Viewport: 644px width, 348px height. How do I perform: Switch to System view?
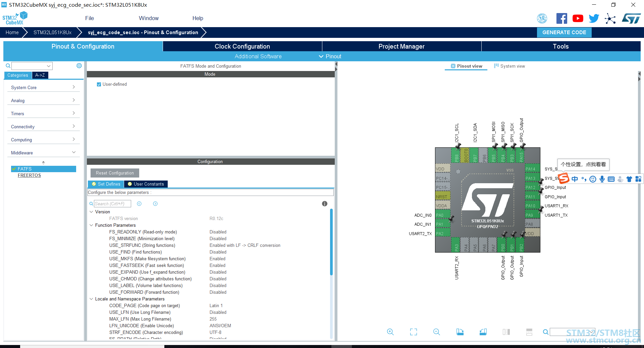[x=509, y=66]
